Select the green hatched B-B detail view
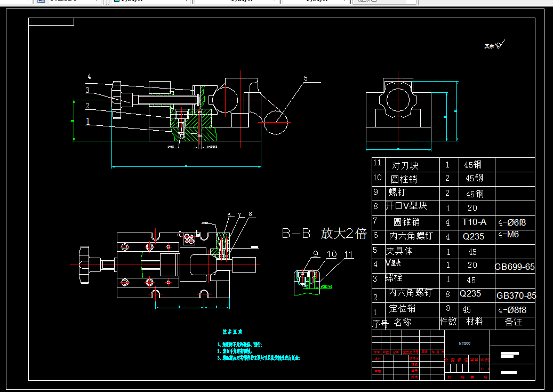Image resolution: width=553 pixels, height=392 pixels. point(306,283)
